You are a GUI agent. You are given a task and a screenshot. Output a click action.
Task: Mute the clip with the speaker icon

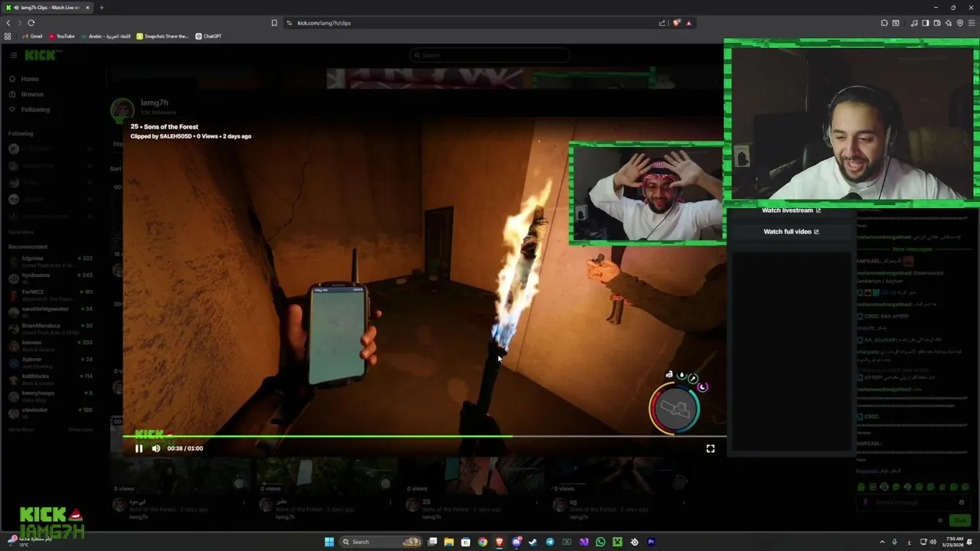[x=156, y=448]
